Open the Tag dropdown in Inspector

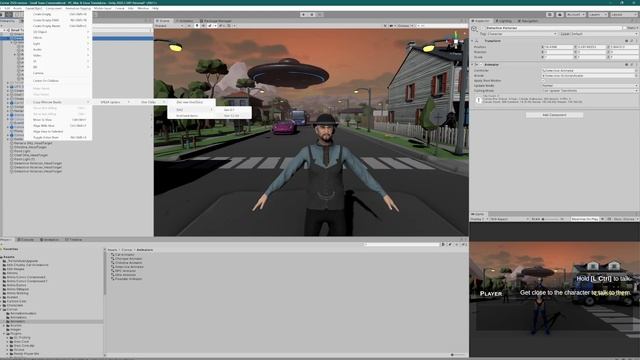pyautogui.click(x=522, y=34)
